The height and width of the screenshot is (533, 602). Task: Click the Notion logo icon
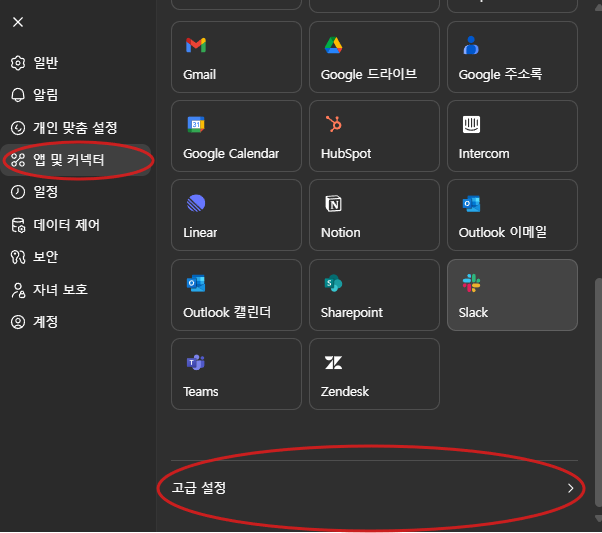click(x=334, y=204)
